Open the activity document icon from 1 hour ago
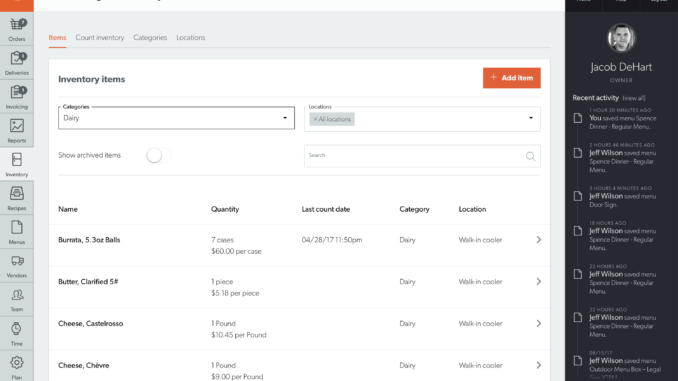This screenshot has height=381, width=678. 578,118
